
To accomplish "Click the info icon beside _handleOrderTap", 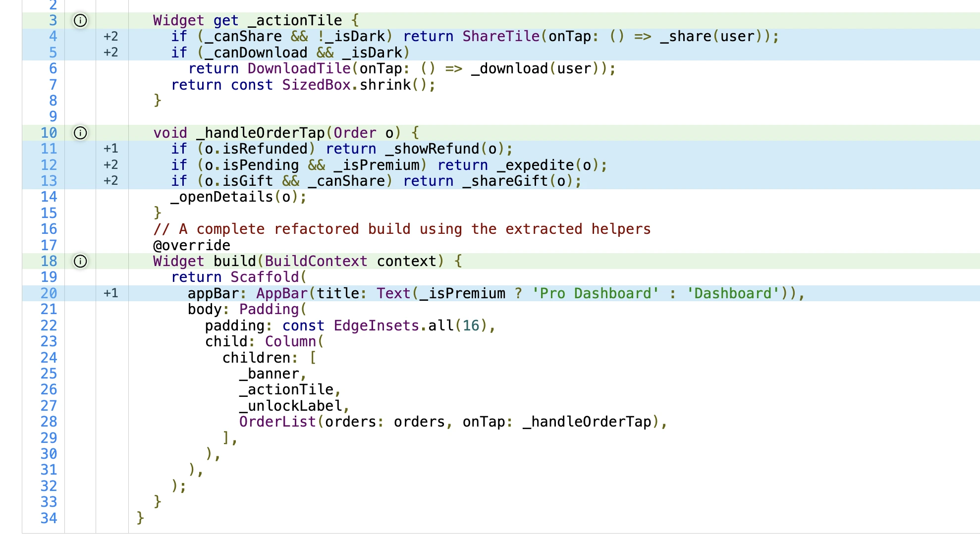I will [x=80, y=133].
